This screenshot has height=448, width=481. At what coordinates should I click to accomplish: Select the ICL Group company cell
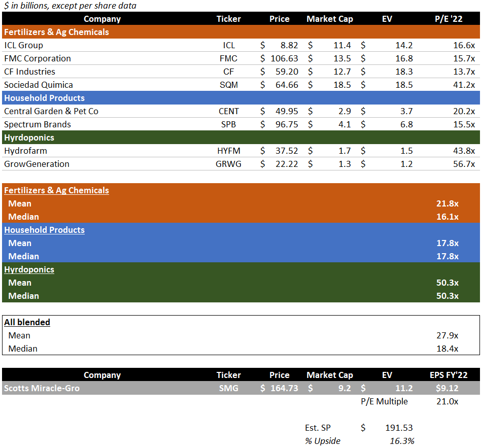[24, 45]
